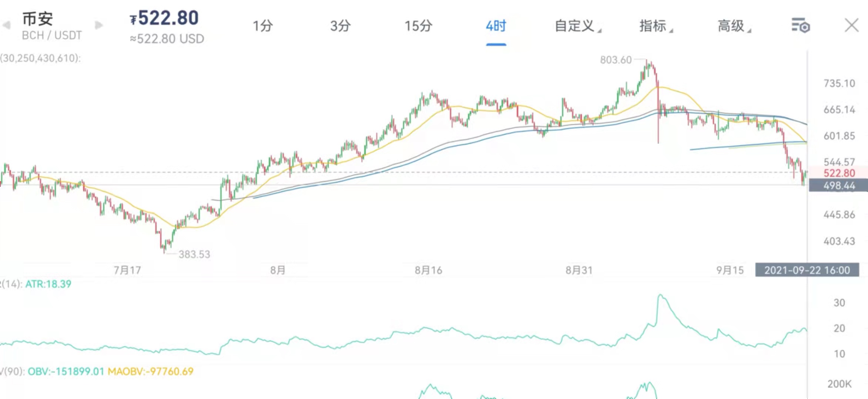Go to next trading pair arrow

(99, 25)
